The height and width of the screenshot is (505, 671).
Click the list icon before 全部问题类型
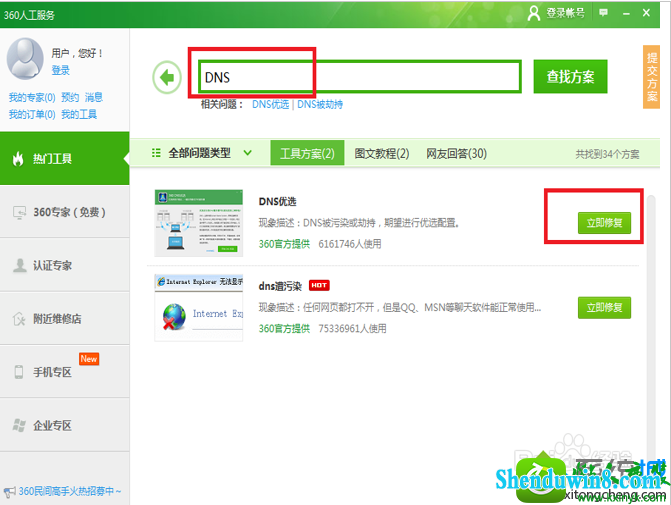[156, 153]
